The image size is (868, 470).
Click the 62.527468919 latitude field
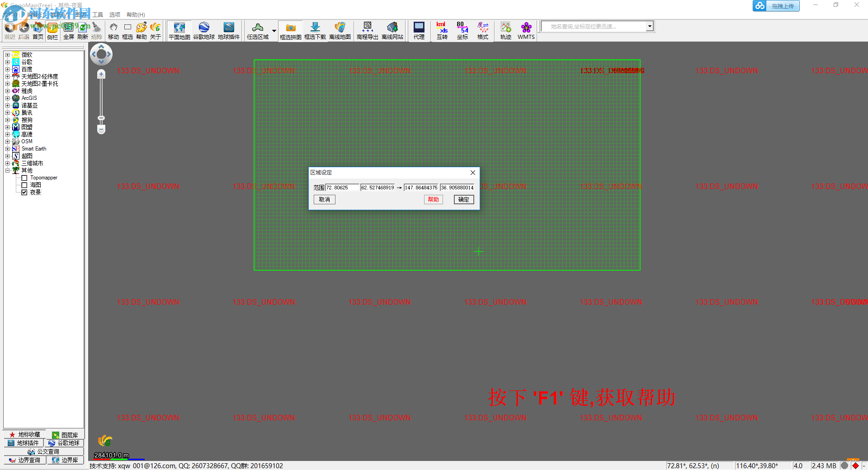pos(378,188)
